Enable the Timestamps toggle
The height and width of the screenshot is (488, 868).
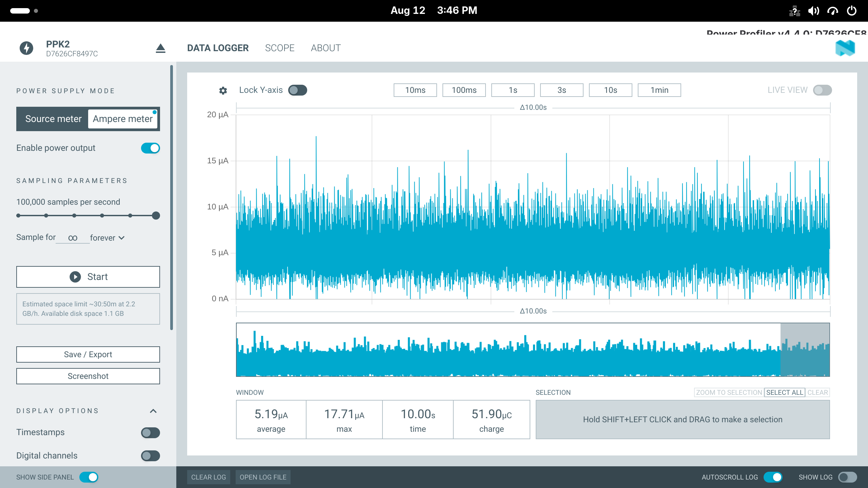click(151, 433)
